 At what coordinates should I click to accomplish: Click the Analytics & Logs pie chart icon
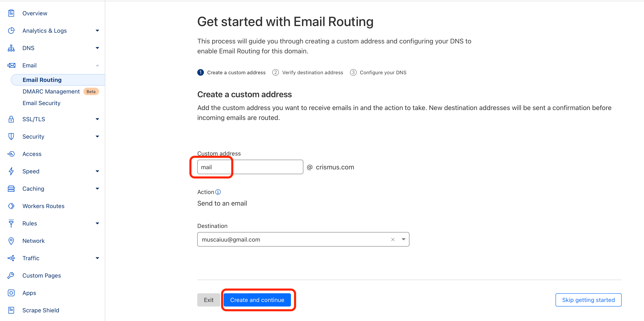click(x=11, y=31)
